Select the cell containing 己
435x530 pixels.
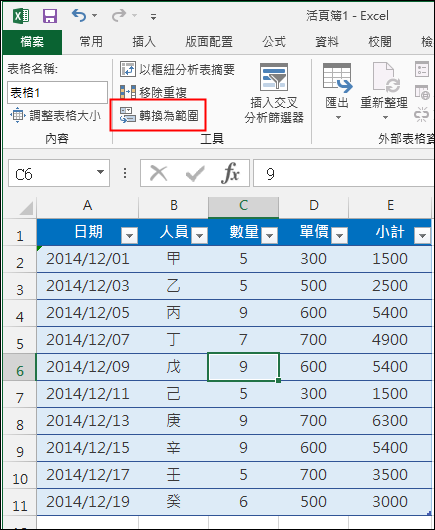(x=174, y=394)
